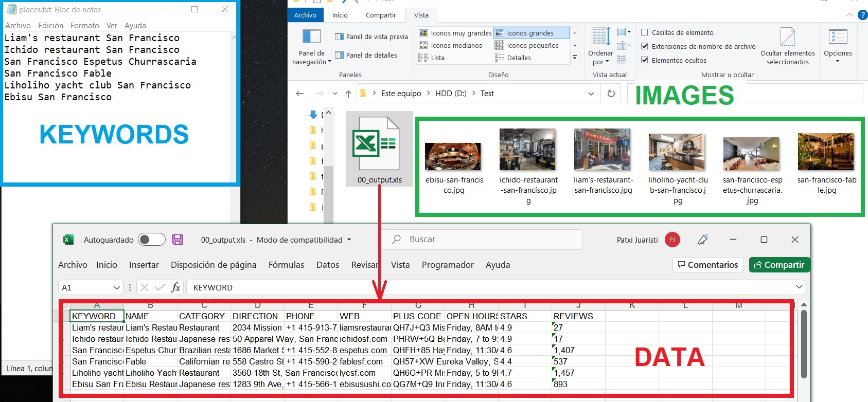Click the Details pane icon button

tap(339, 55)
